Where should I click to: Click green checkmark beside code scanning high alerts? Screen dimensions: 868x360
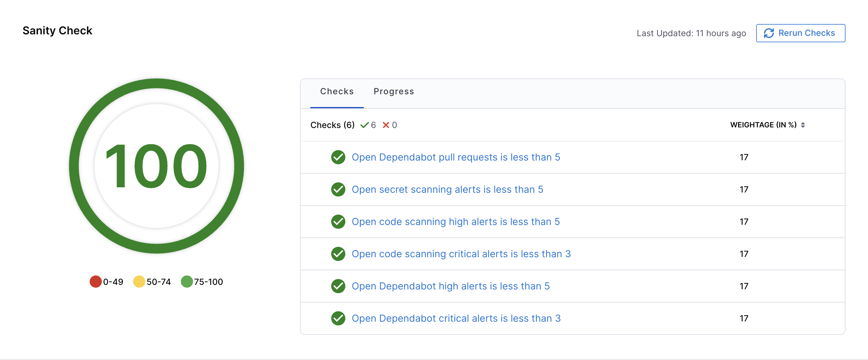pos(338,221)
